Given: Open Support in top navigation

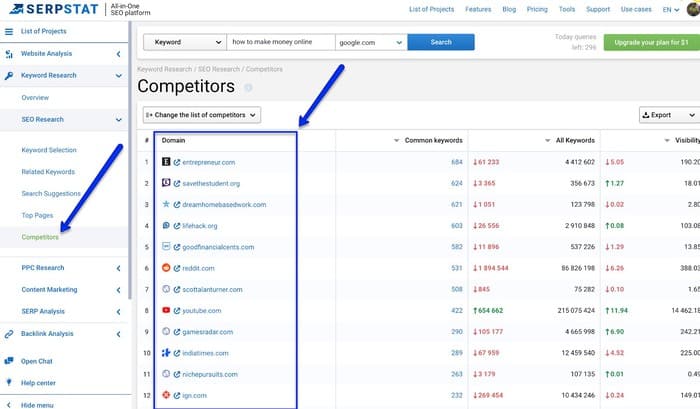Looking at the screenshot, I should coord(598,9).
